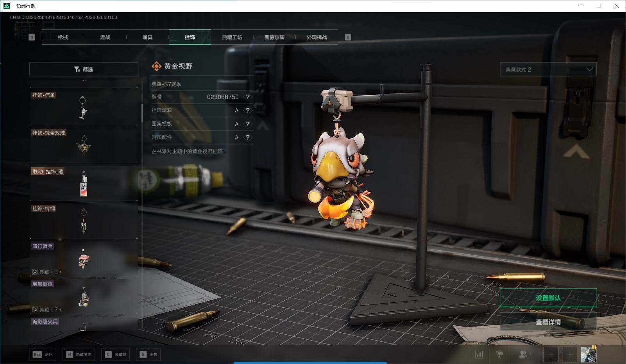Click the charm list scrollbar
626x364 pixels.
point(142,112)
